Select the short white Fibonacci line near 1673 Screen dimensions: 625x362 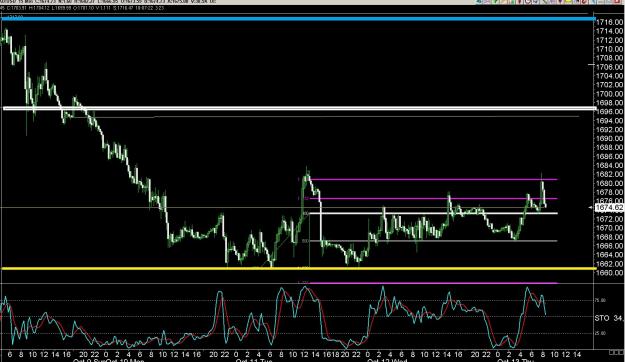[x=433, y=213]
